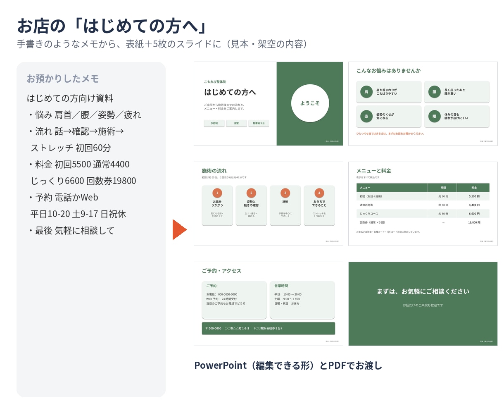Click the phone number line お電話: 000-0000-0000
This screenshot has height=420, width=504.
pos(221,294)
